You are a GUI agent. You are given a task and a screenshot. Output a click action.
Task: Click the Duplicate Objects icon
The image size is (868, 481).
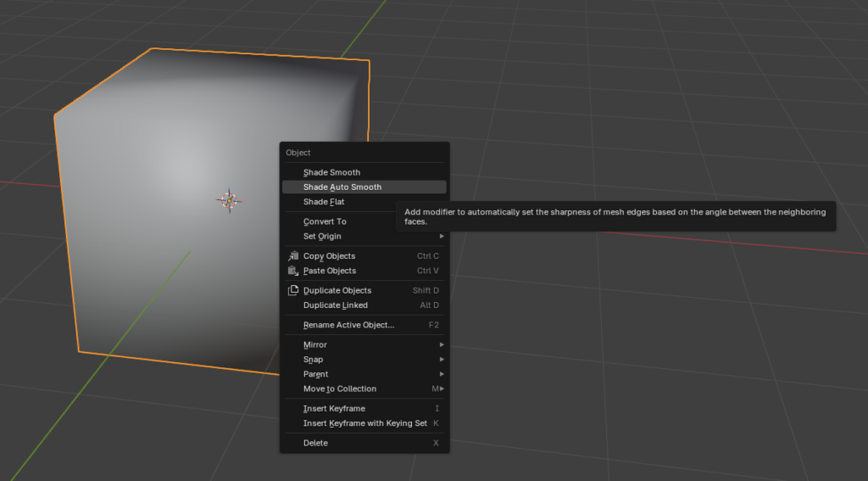point(293,290)
